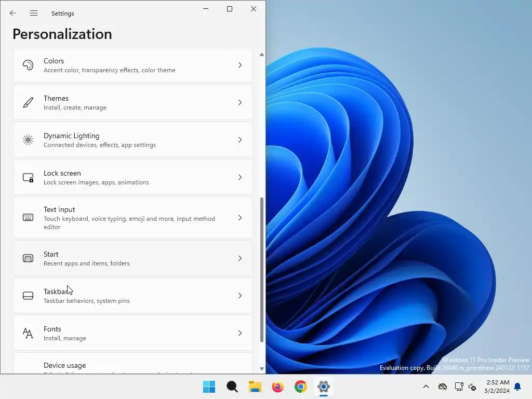Expand the Themes settings chevron
Screen dimensions: 532x399
point(240,102)
